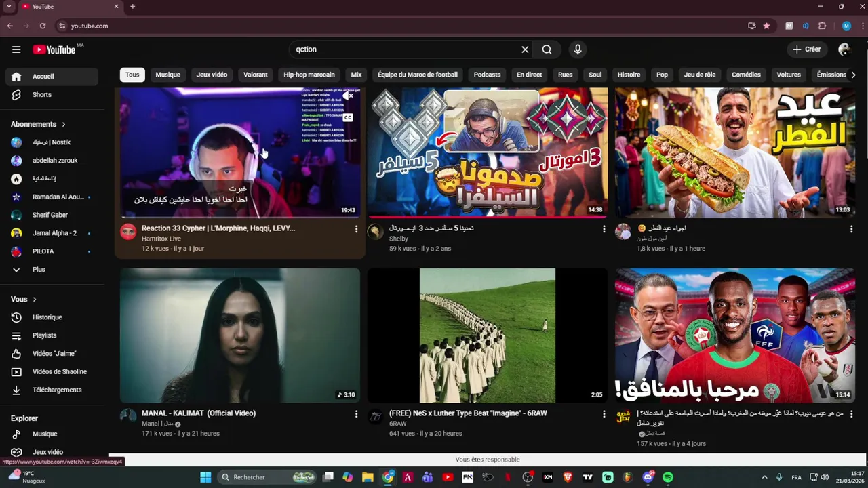Clear the search box with the X
868x488 pixels.
tap(525, 49)
